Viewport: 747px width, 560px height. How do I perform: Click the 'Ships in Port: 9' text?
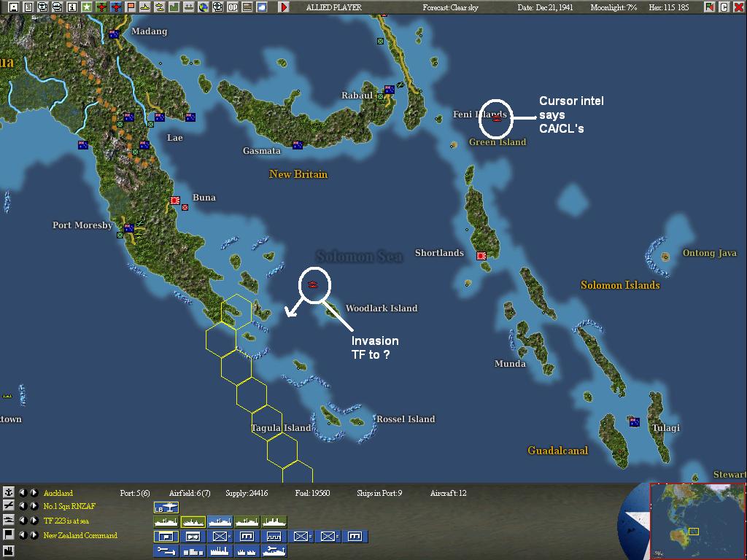379,493
